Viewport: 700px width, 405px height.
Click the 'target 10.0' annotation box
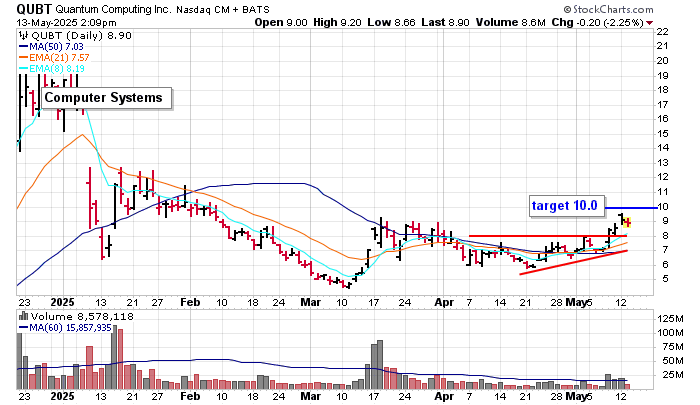pos(567,206)
